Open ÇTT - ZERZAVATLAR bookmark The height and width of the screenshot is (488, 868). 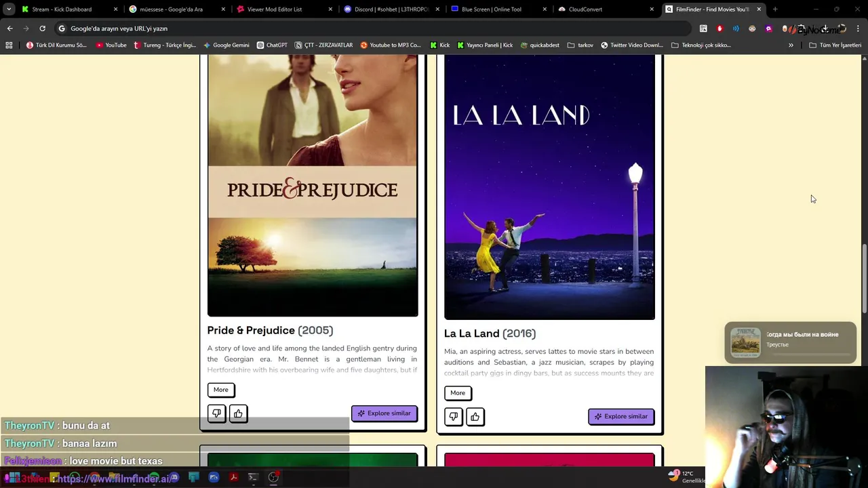(x=324, y=45)
